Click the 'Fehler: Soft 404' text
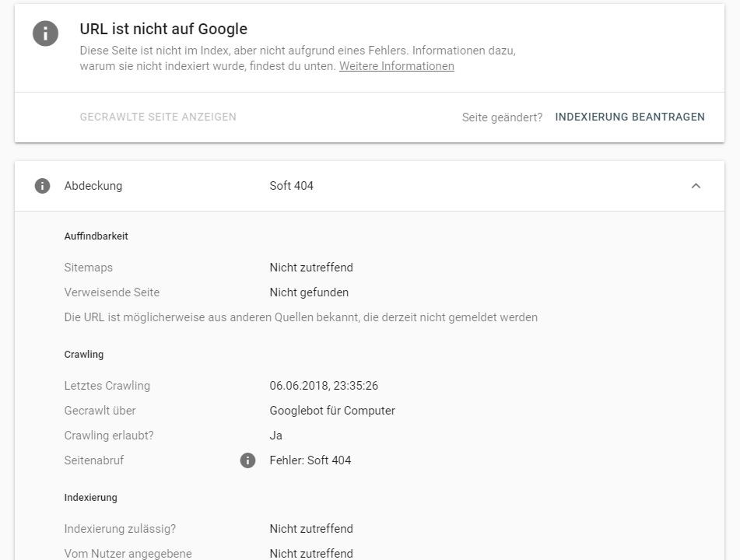The image size is (740, 560). coord(310,460)
